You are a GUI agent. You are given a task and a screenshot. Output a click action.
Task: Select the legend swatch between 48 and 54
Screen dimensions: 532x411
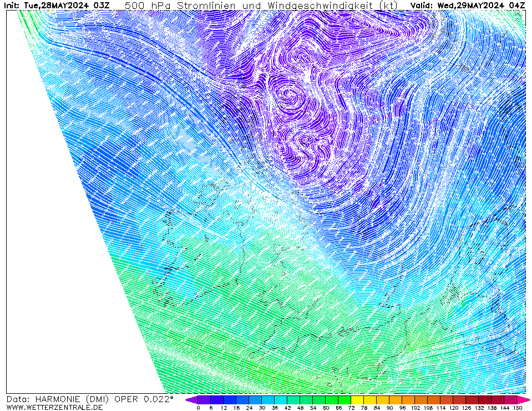click(x=306, y=400)
